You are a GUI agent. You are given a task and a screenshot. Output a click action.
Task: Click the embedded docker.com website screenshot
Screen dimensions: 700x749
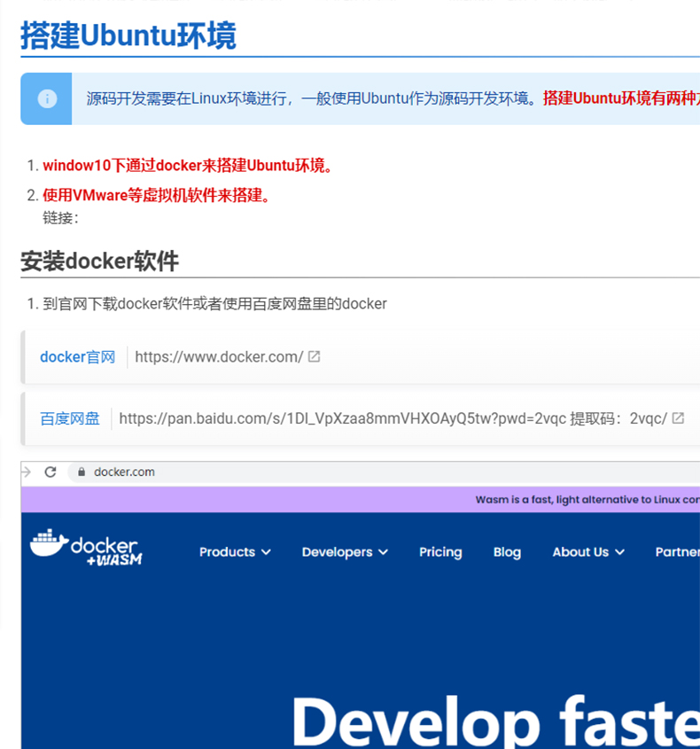[361, 605]
